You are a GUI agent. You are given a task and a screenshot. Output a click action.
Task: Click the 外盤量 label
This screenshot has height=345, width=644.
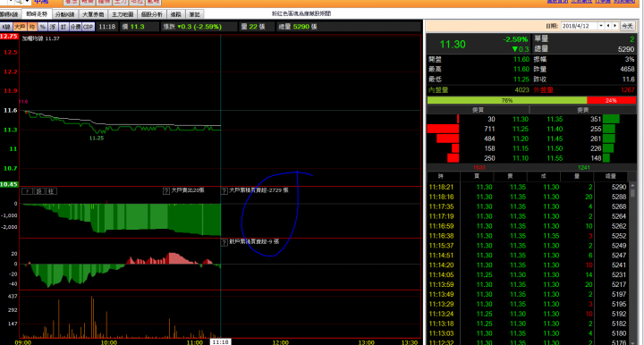click(x=543, y=90)
